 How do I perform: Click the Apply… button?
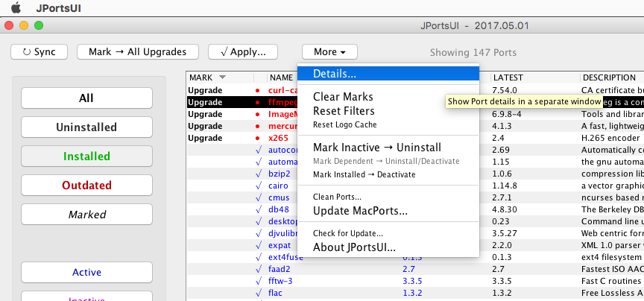point(243,51)
